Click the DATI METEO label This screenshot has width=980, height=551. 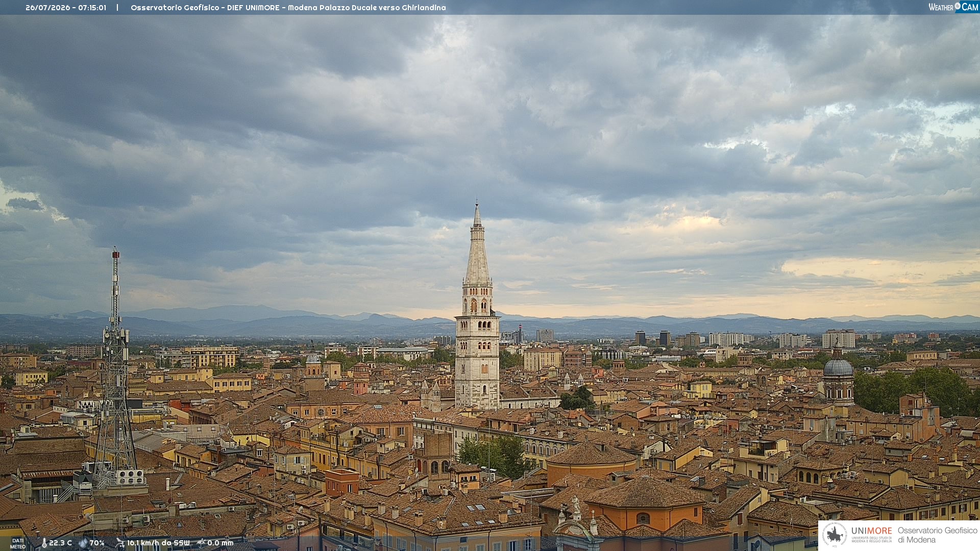pos(18,543)
